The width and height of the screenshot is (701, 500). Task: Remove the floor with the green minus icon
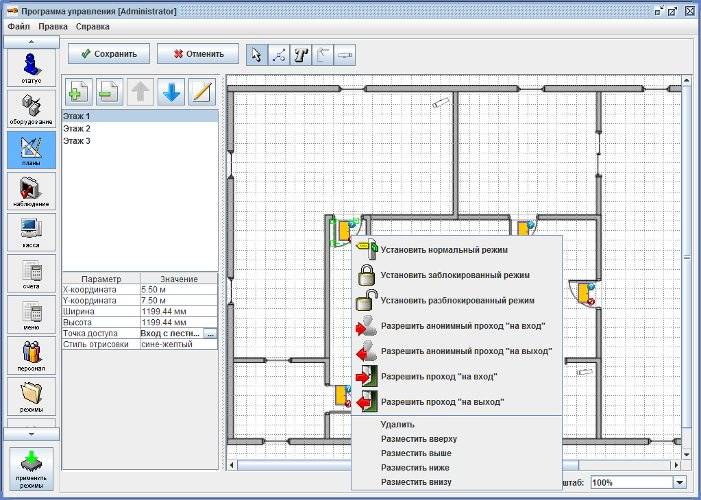tap(110, 92)
